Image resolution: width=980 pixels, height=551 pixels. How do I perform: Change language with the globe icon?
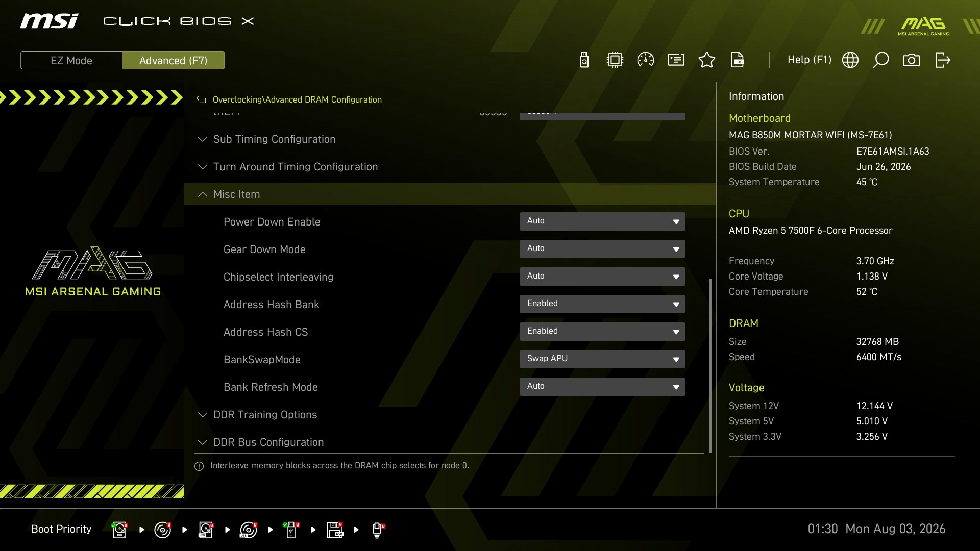(850, 60)
